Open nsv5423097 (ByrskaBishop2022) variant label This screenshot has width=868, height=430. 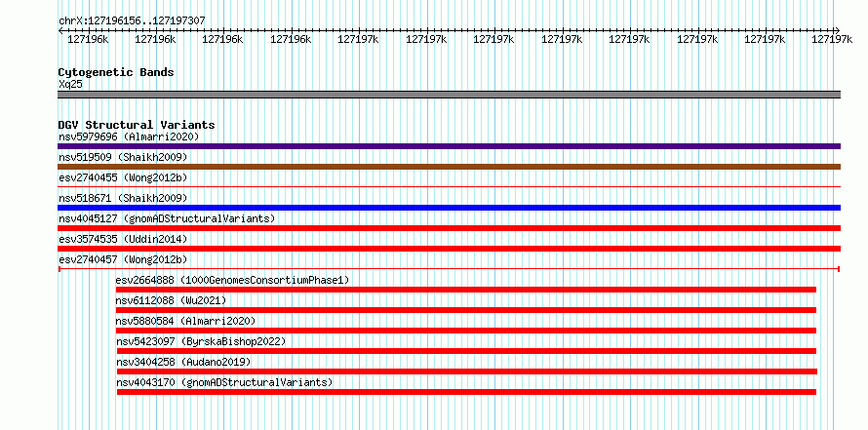(201, 341)
